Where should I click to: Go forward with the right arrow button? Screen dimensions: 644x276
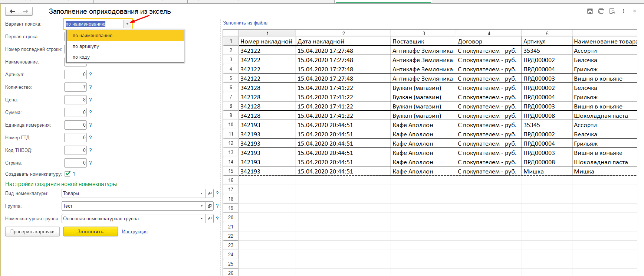(x=26, y=11)
